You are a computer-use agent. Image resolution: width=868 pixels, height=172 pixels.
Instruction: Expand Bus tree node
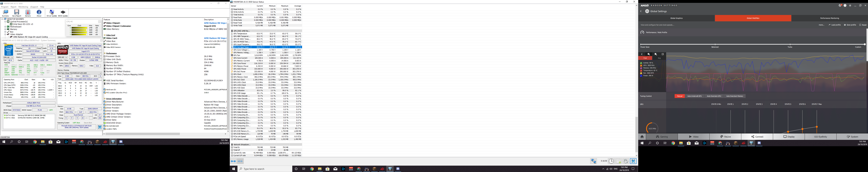click(x=5, y=32)
